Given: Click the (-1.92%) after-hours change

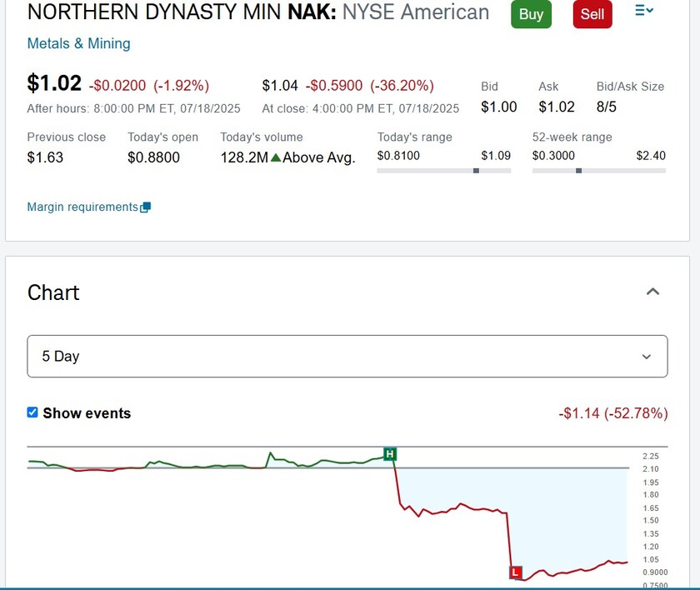Looking at the screenshot, I should [x=182, y=86].
